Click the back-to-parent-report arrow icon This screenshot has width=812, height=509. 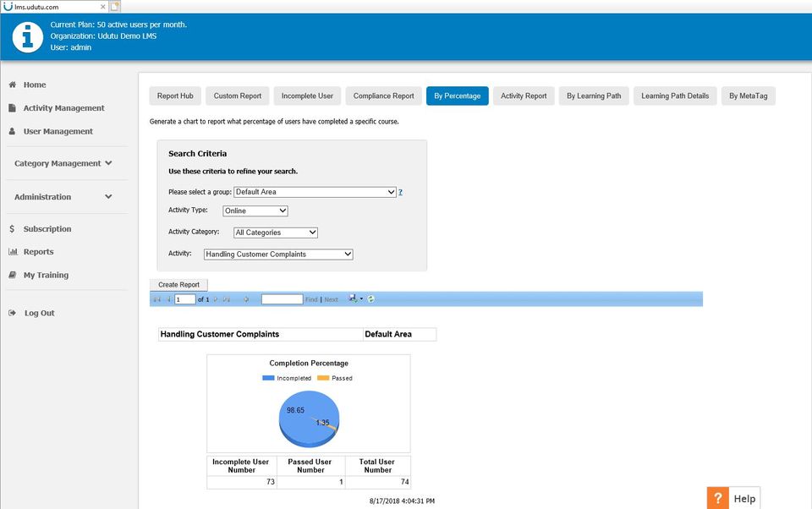tap(246, 299)
